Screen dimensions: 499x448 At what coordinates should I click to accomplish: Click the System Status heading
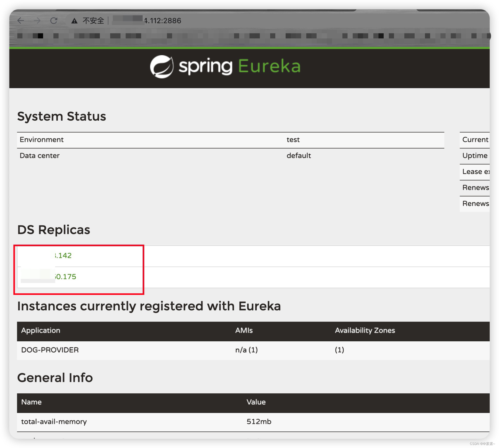click(62, 116)
